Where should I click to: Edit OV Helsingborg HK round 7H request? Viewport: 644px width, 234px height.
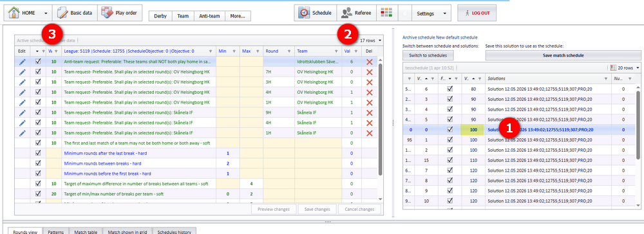pyautogui.click(x=22, y=72)
